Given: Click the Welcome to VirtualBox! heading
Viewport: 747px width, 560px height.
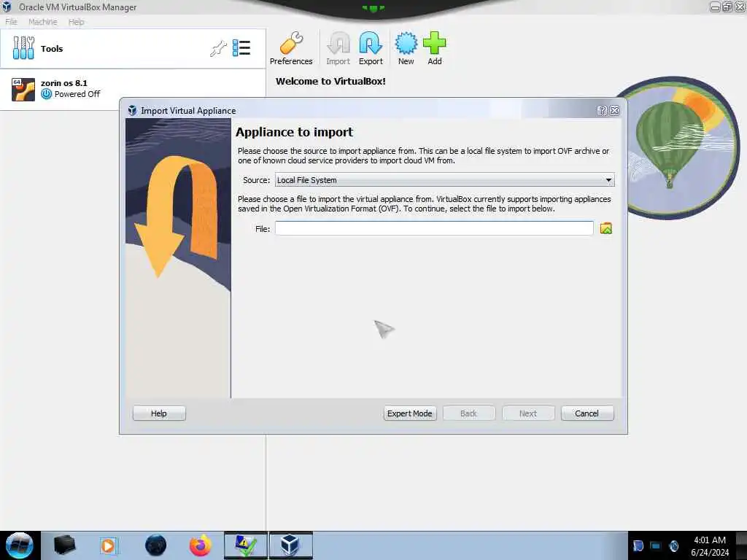Looking at the screenshot, I should [330, 81].
